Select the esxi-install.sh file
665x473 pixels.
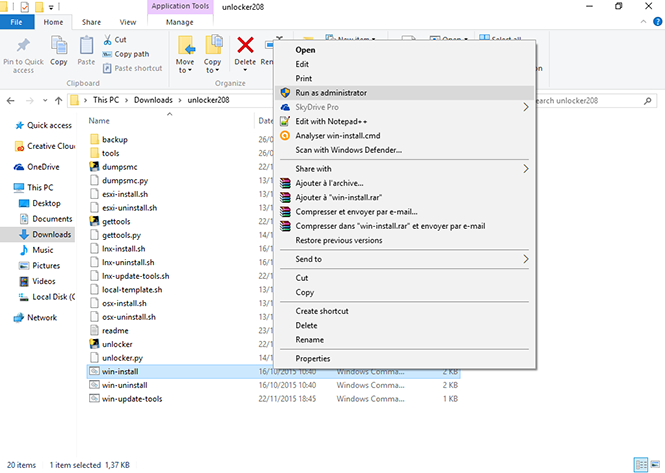[x=125, y=194]
